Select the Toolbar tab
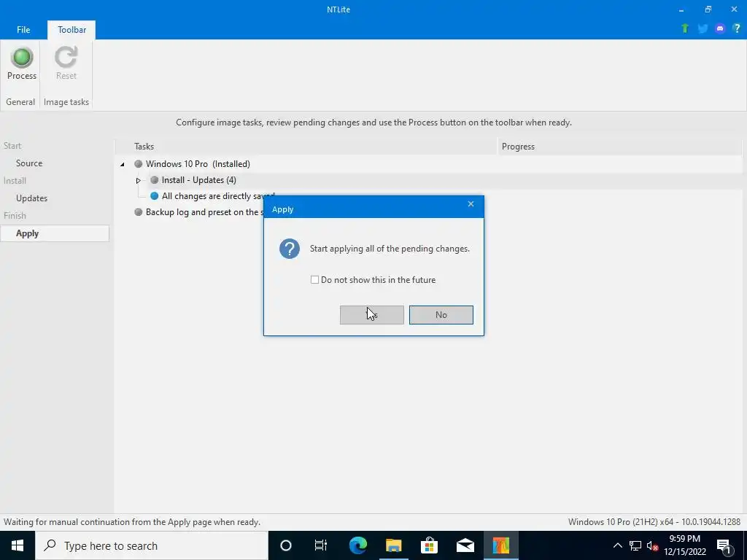 point(72,29)
